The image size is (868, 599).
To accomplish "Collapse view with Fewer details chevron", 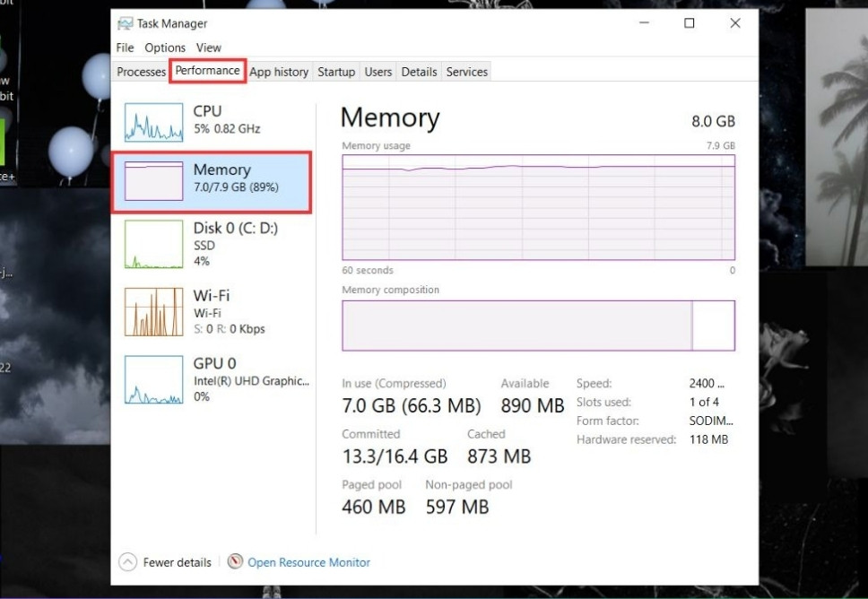I will click(128, 562).
